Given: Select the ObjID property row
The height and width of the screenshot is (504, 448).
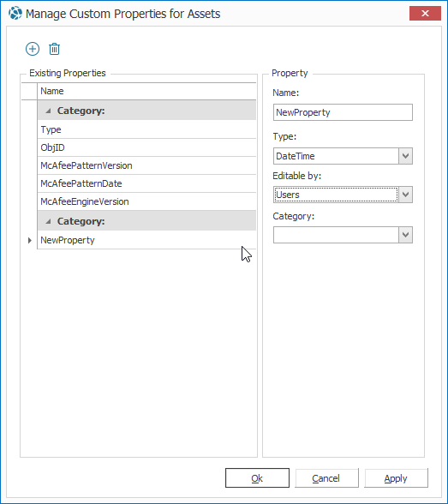Looking at the screenshot, I should [x=146, y=147].
